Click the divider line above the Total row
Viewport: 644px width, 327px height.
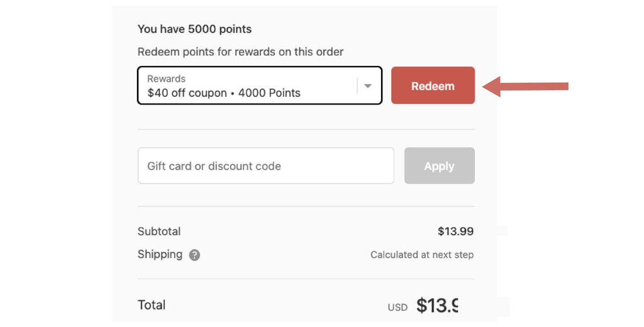tap(306, 279)
